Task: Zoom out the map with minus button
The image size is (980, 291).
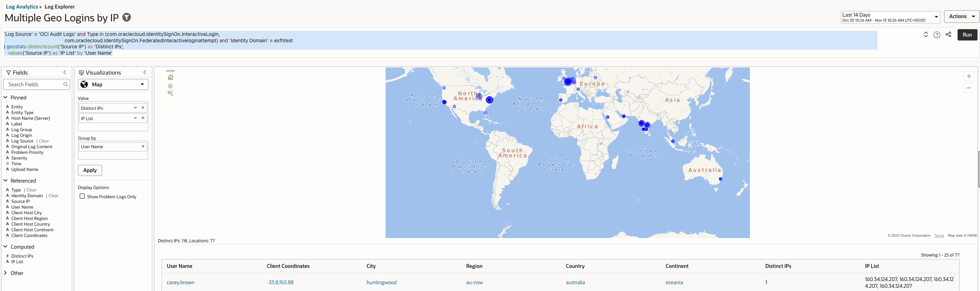Action: (969, 88)
